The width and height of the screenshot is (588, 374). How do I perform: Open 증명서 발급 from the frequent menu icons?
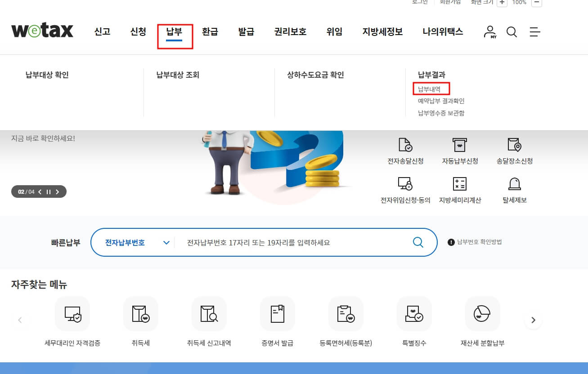[277, 313]
